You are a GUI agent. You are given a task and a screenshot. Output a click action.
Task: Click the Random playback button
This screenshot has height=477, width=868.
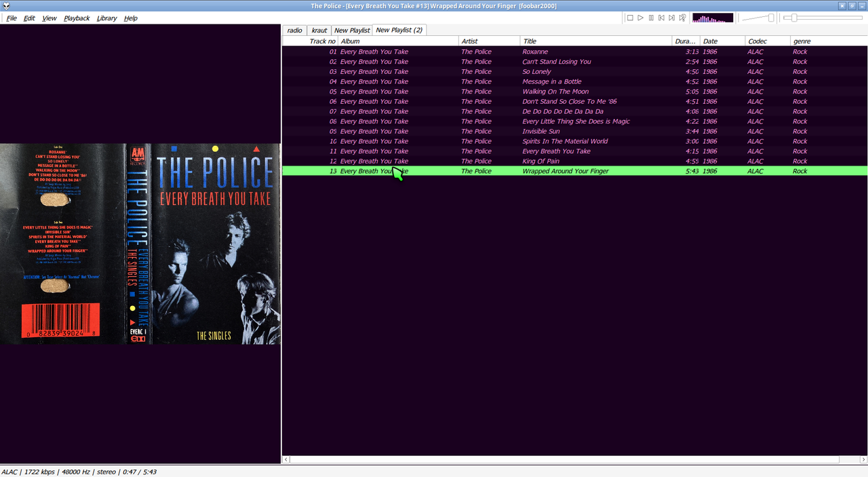tap(683, 18)
